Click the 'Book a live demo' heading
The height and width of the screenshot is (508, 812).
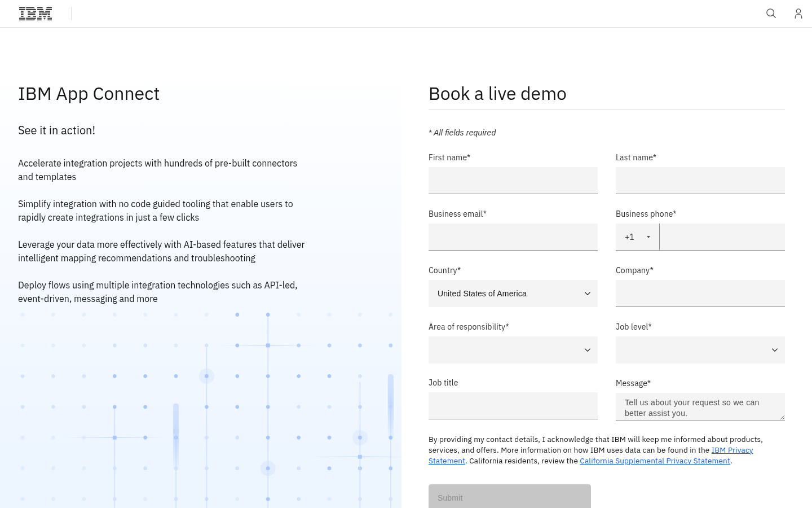(x=497, y=94)
